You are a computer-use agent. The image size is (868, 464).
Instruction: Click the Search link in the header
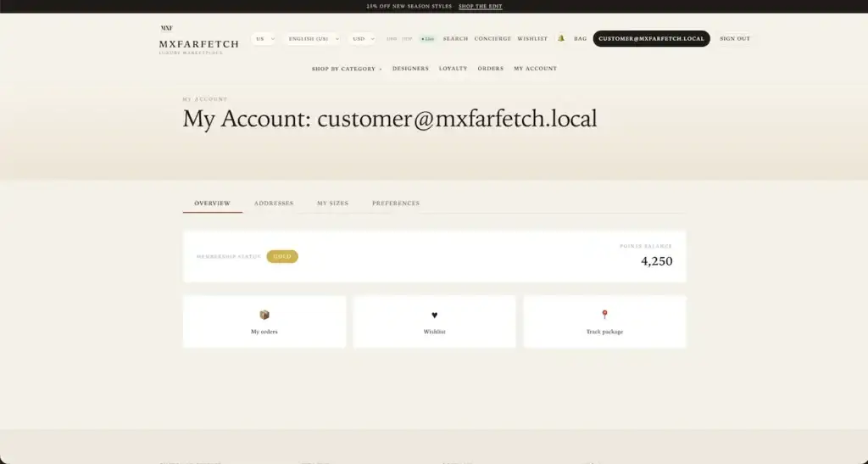coord(455,39)
